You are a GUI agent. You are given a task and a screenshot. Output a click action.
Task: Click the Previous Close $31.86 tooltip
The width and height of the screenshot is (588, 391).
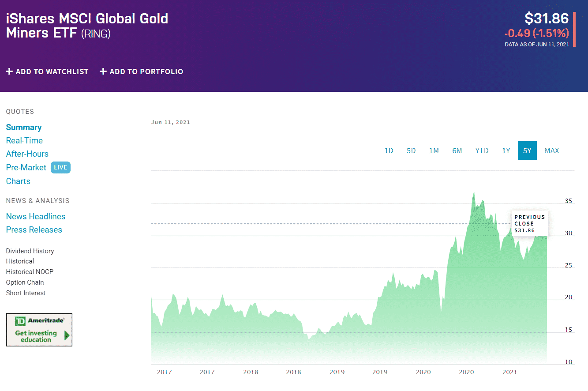pyautogui.click(x=530, y=223)
